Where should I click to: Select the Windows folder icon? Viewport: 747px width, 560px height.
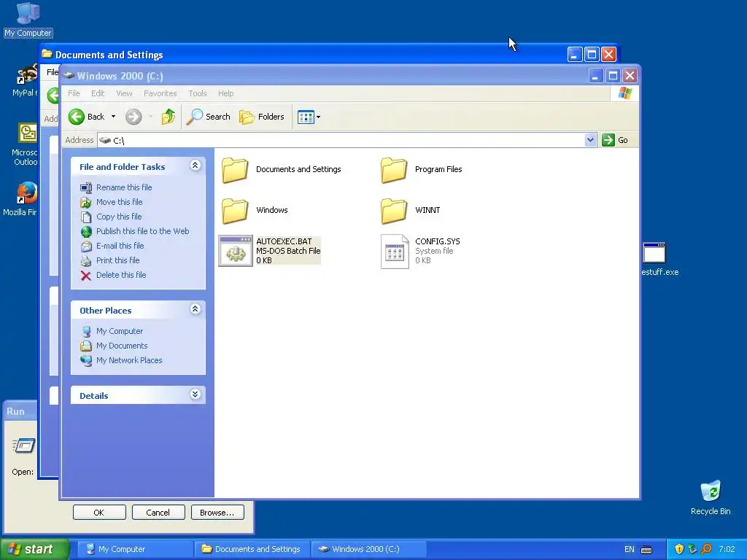click(x=234, y=211)
